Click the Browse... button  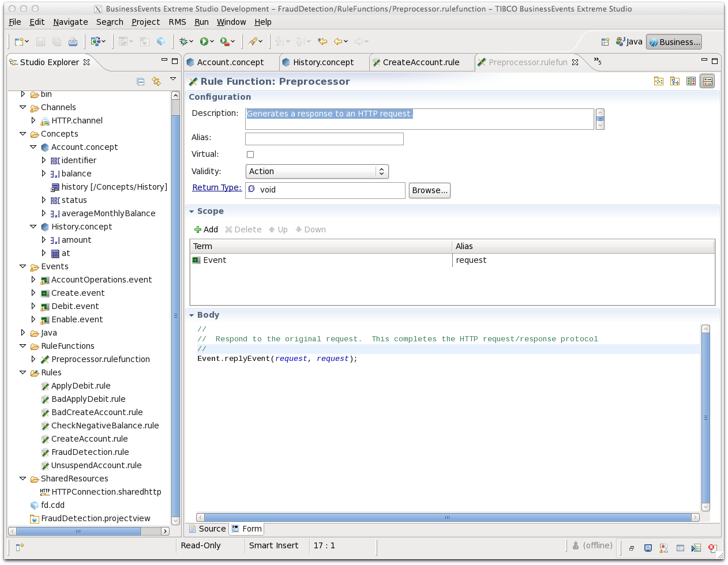click(x=430, y=190)
